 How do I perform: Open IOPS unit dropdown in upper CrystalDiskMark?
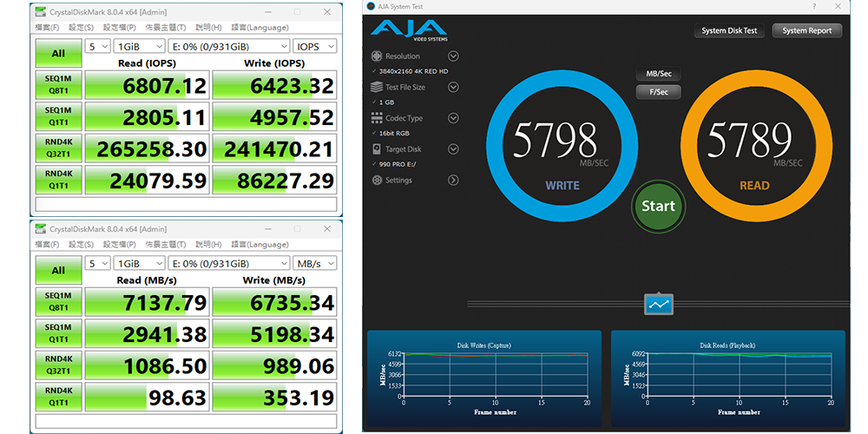(x=314, y=47)
